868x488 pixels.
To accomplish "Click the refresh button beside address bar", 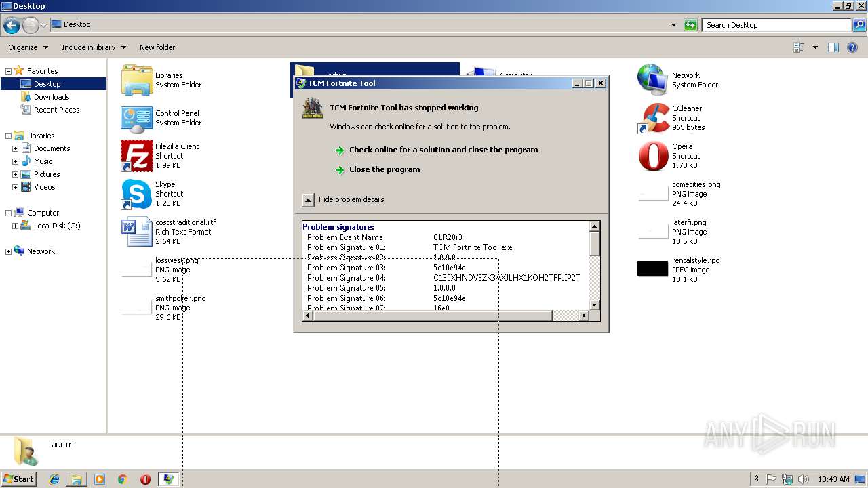I will pyautogui.click(x=690, y=25).
